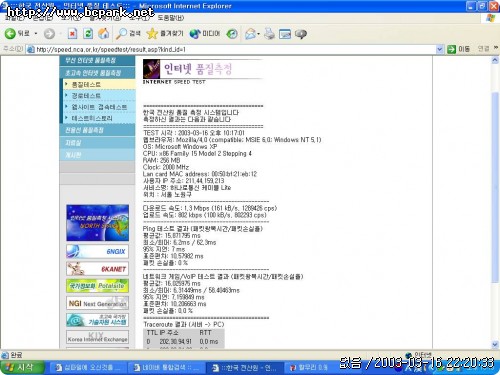Go to the Home page icon

pyautogui.click(x=103, y=34)
